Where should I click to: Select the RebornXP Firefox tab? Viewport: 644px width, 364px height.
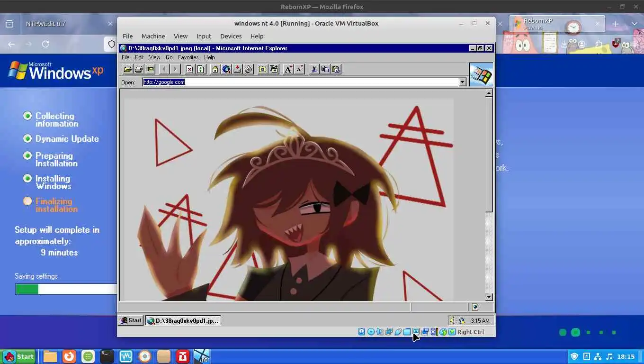(557, 24)
